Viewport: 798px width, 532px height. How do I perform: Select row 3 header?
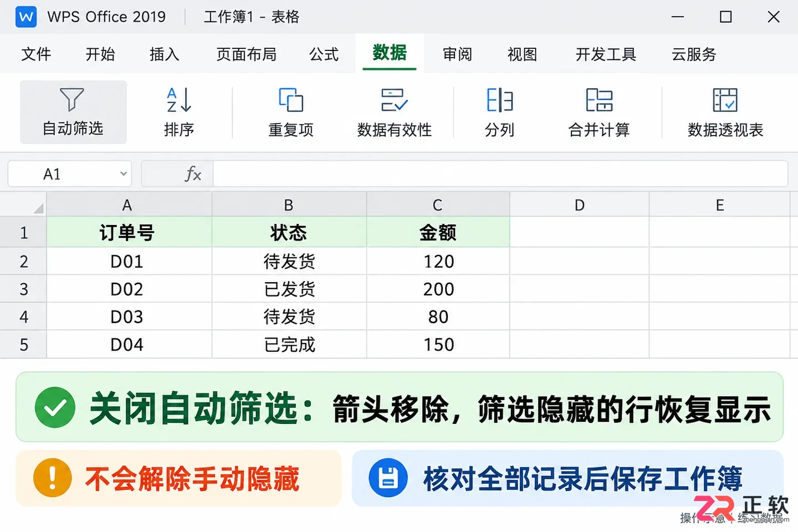tap(23, 289)
